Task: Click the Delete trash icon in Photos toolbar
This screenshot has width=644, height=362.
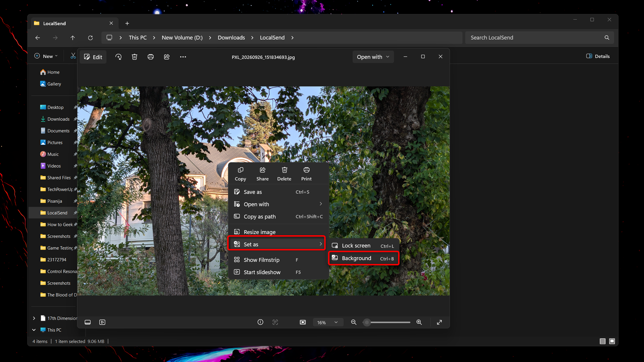Action: click(x=134, y=57)
